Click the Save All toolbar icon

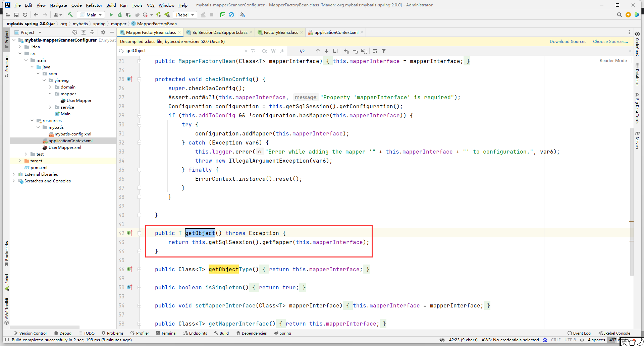point(16,15)
